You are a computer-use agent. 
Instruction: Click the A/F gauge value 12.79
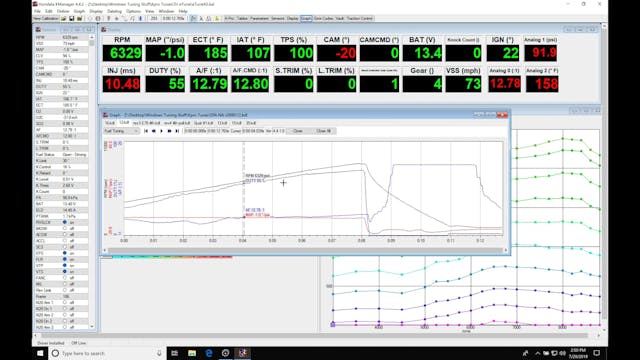pyautogui.click(x=209, y=84)
